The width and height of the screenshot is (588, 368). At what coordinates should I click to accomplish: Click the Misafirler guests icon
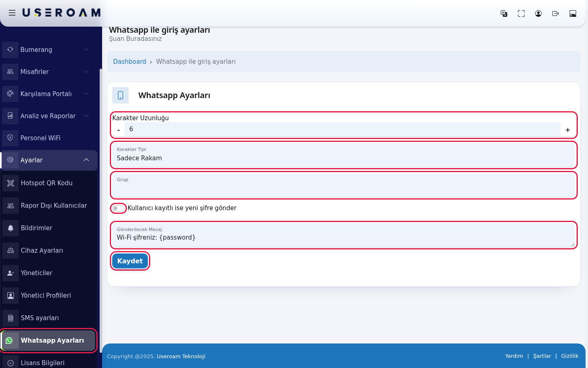coord(10,72)
